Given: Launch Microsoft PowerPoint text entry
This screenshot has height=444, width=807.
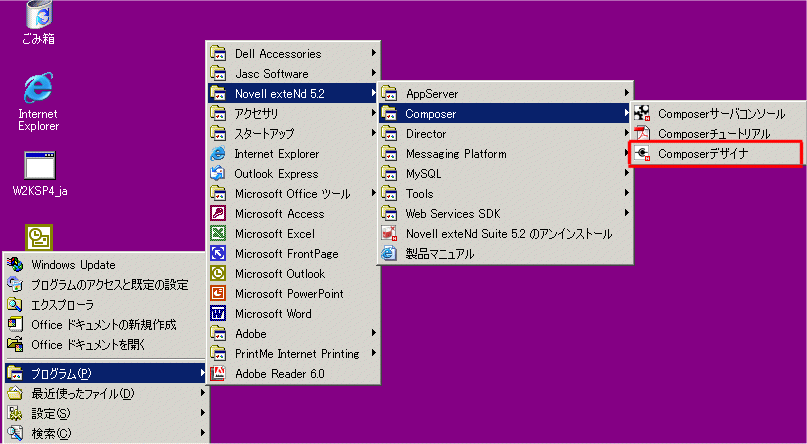Looking at the screenshot, I should (289, 294).
